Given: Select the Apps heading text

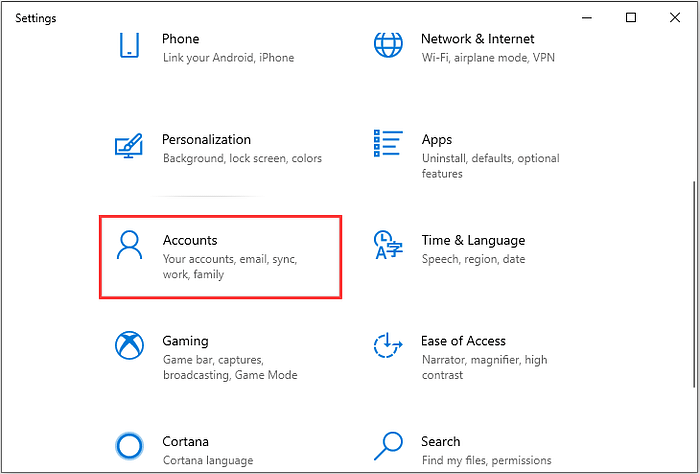Looking at the screenshot, I should coord(437,140).
